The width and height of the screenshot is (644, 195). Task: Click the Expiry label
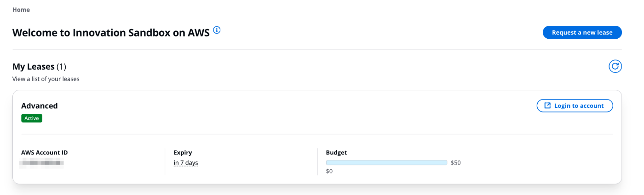click(x=183, y=152)
